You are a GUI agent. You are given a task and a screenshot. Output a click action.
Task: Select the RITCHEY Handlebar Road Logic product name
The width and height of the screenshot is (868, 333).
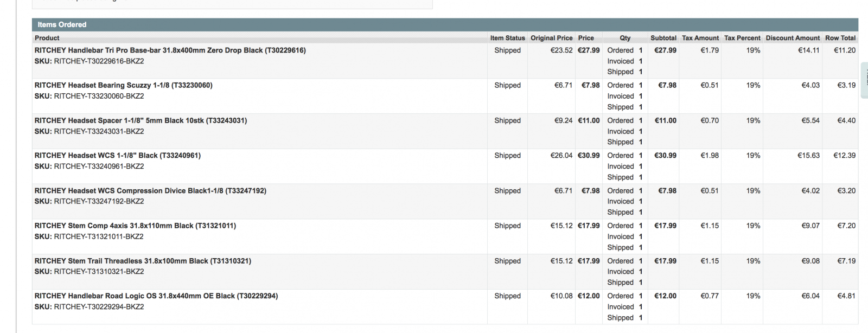[x=156, y=296]
